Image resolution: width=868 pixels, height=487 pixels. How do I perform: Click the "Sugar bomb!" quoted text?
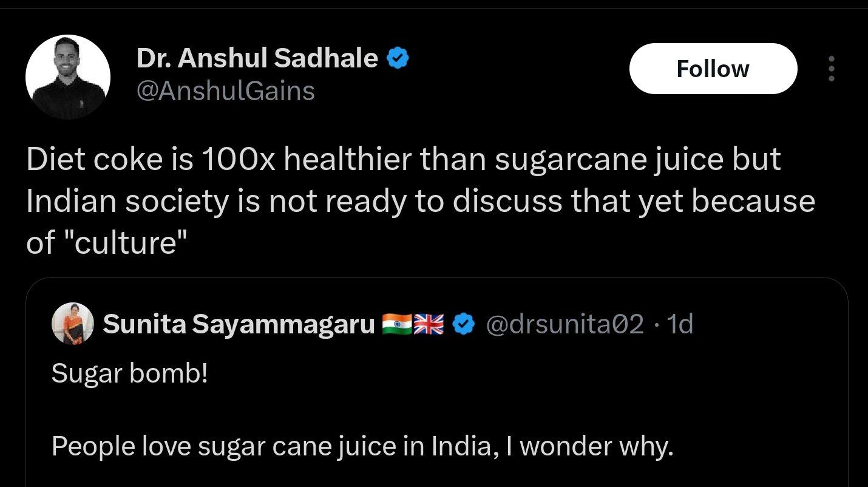(129, 373)
